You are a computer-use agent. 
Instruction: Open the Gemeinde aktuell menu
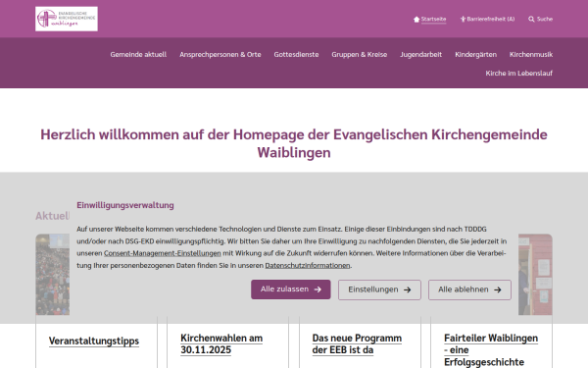[x=138, y=54]
